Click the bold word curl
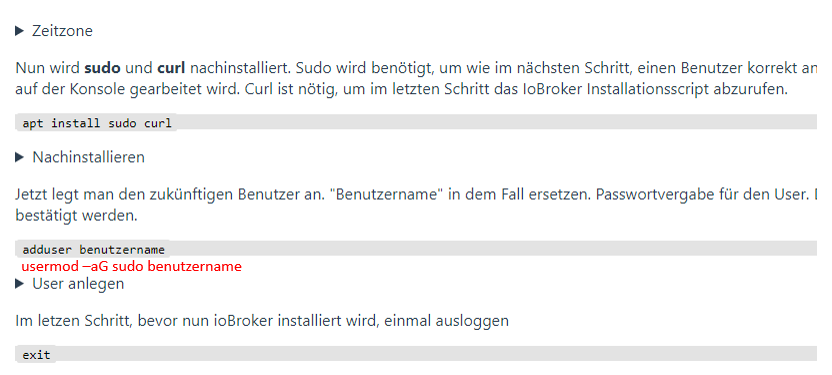 tap(171, 68)
